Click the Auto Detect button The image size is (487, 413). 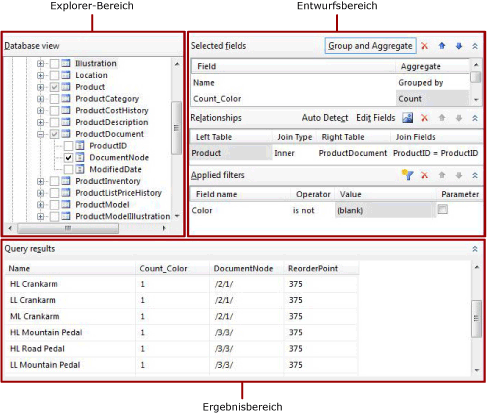click(325, 118)
